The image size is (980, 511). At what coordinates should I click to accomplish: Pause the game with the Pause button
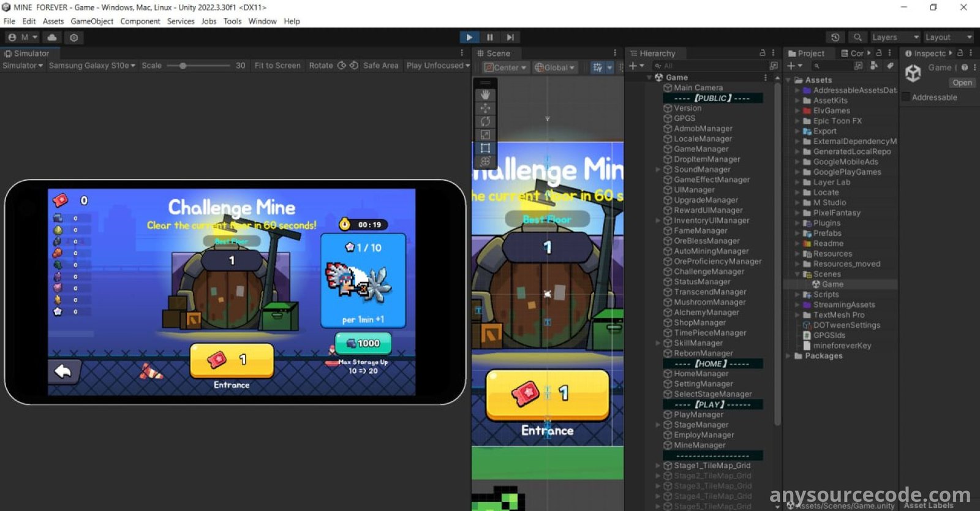click(490, 37)
